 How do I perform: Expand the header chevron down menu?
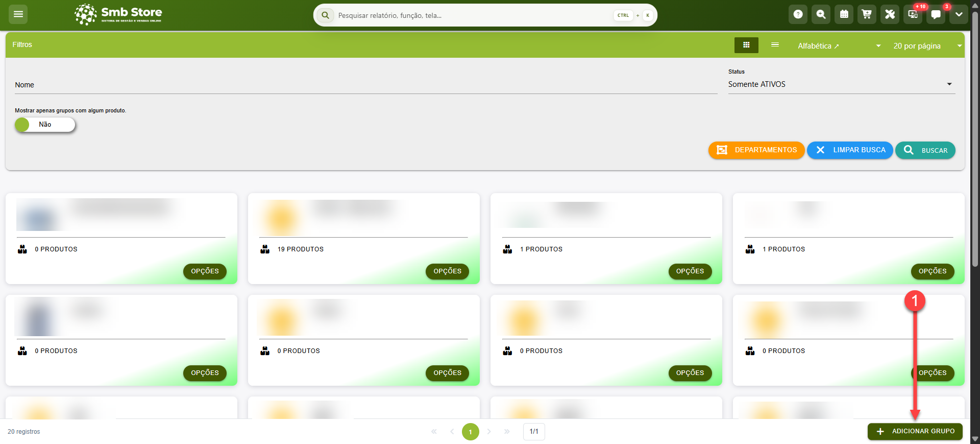point(959,14)
